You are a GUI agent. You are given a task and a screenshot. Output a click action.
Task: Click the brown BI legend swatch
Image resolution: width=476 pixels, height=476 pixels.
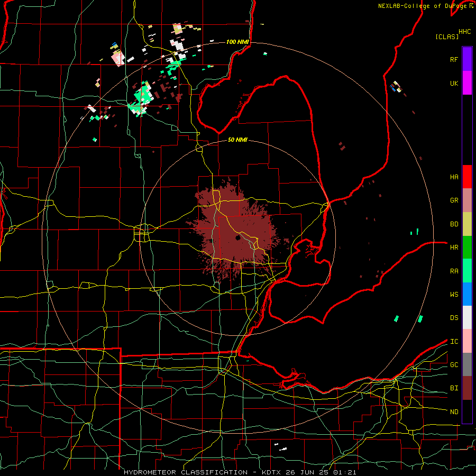467,388
